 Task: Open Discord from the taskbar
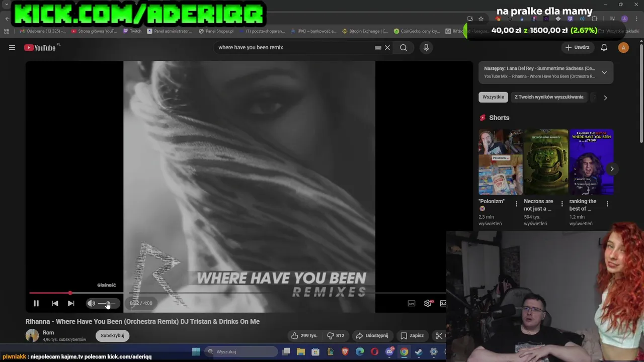tap(389, 351)
